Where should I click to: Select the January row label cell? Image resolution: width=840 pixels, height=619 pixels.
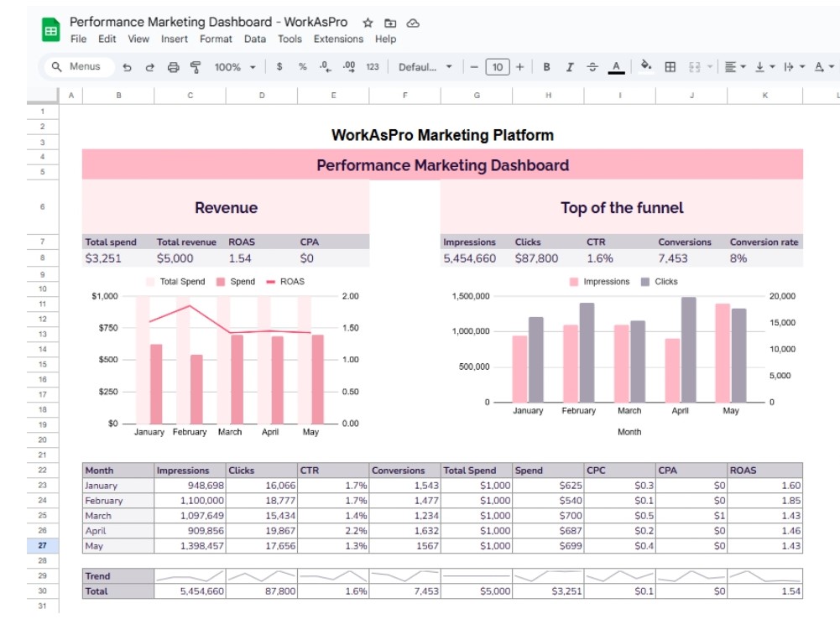[117, 485]
